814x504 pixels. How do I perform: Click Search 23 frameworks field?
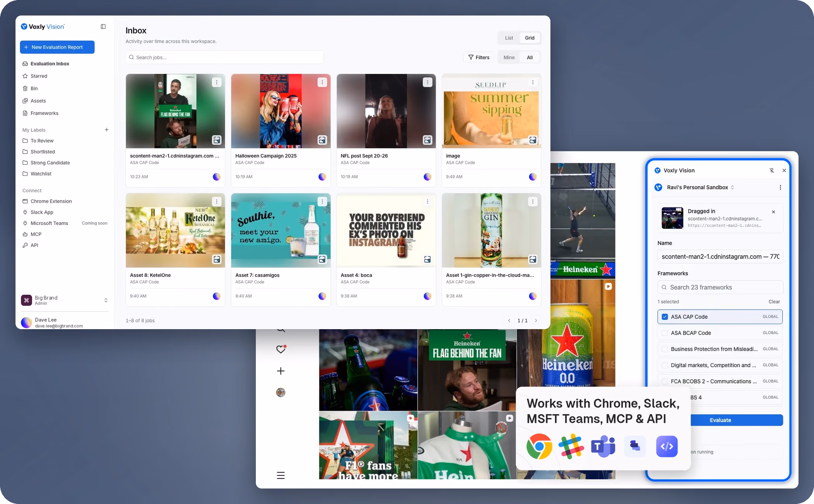[720, 287]
